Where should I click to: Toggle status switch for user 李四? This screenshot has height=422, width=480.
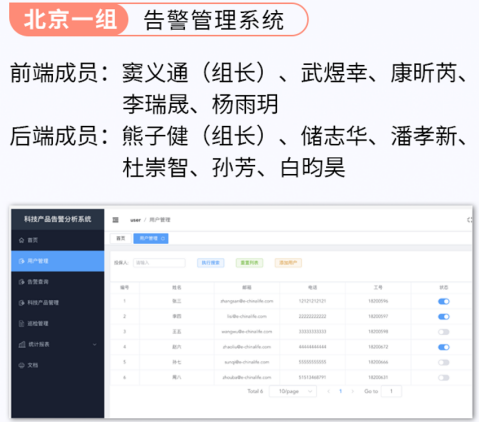[x=444, y=317]
